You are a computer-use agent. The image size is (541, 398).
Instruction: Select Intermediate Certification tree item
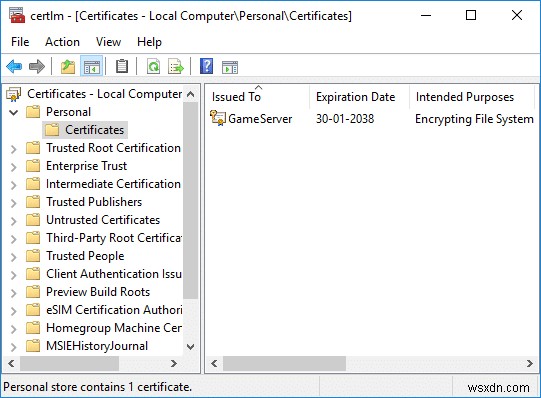pos(113,184)
